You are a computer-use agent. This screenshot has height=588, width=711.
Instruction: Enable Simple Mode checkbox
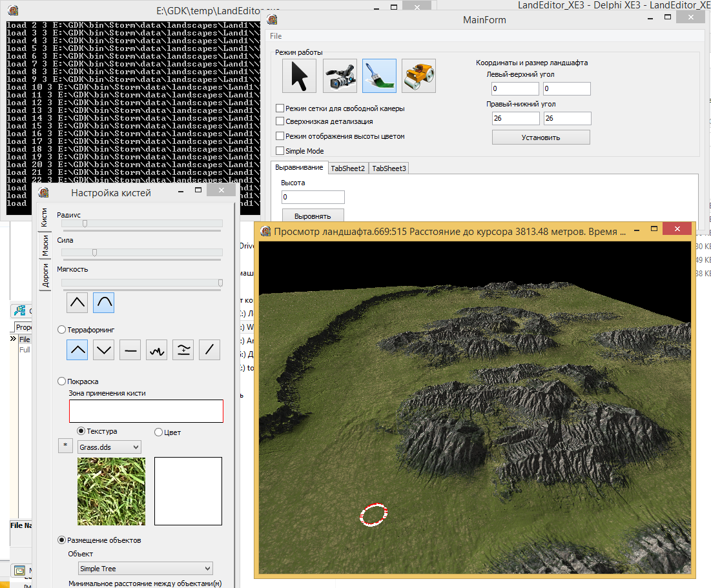[280, 151]
